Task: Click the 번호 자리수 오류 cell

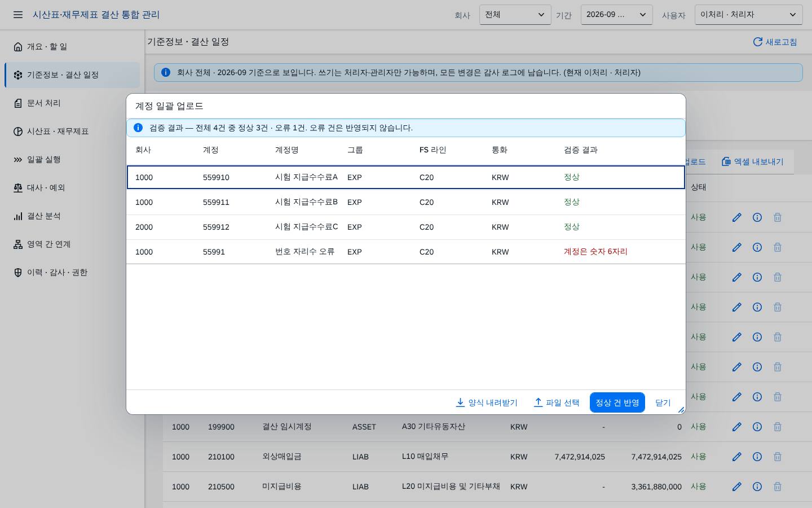Action: coord(304,252)
